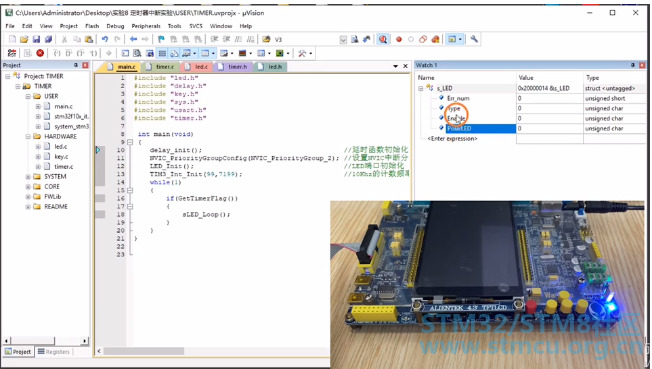Open the Toolbox dropdown arrow

point(311,53)
